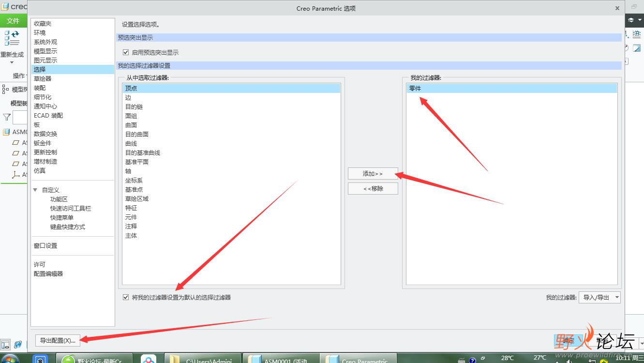Select 元件 in the filter list
The height and width of the screenshot is (363, 644).
pos(231,217)
